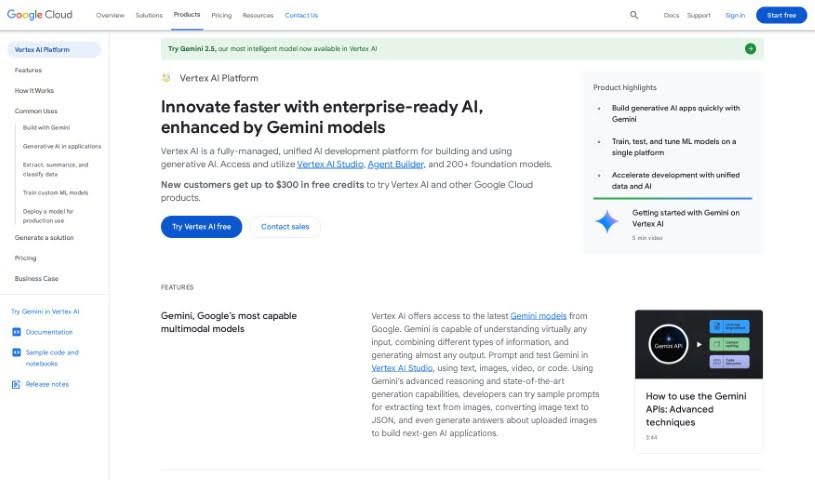The height and width of the screenshot is (480, 815).
Task: Open the Support link in header
Action: [699, 16]
